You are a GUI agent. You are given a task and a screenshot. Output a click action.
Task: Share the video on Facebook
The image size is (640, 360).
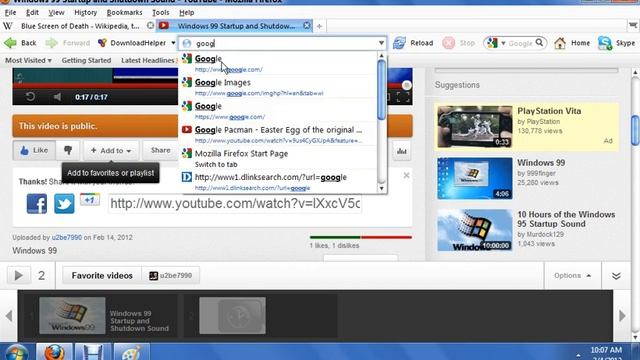(37, 204)
